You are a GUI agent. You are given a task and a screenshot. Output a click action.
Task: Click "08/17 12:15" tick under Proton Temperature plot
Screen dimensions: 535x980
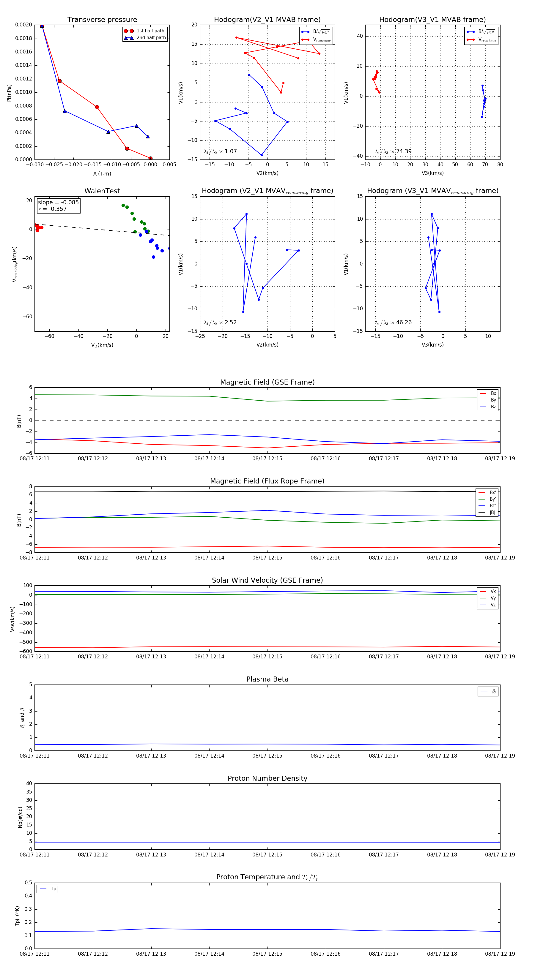267,954
